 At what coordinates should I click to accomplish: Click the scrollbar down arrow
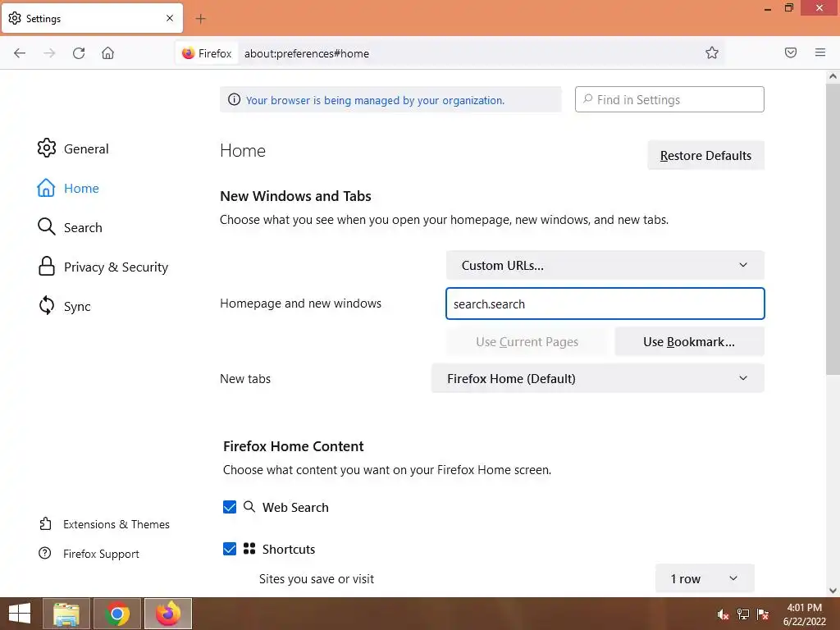(833, 591)
